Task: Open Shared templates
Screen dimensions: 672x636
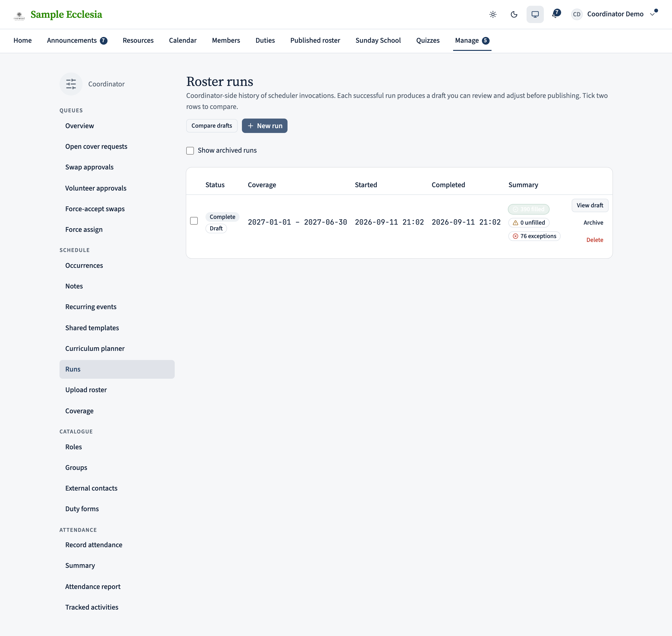Action: pyautogui.click(x=117, y=328)
